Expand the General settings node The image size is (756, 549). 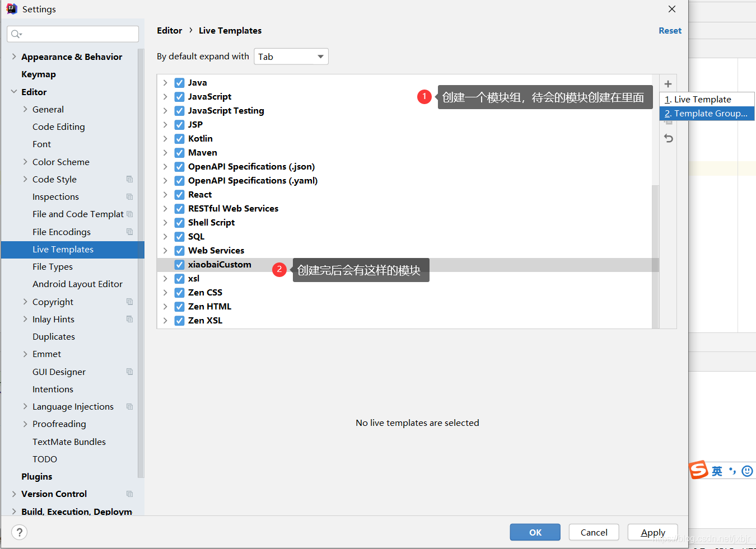(x=25, y=109)
